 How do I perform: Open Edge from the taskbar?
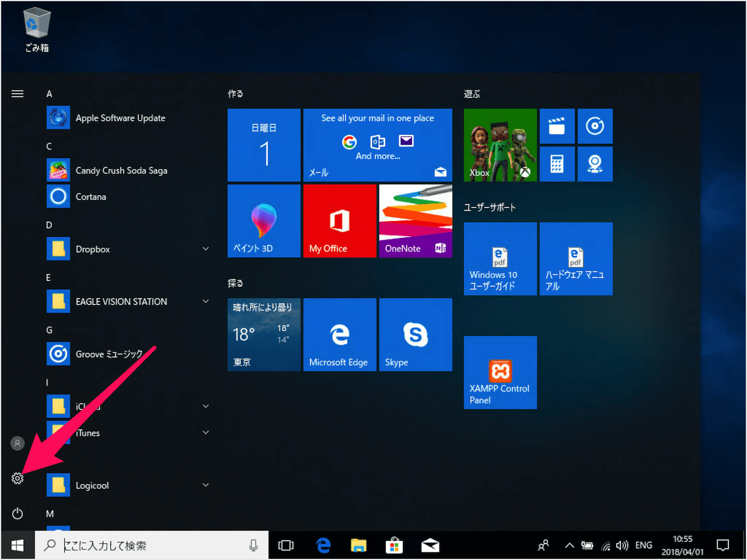tap(323, 545)
